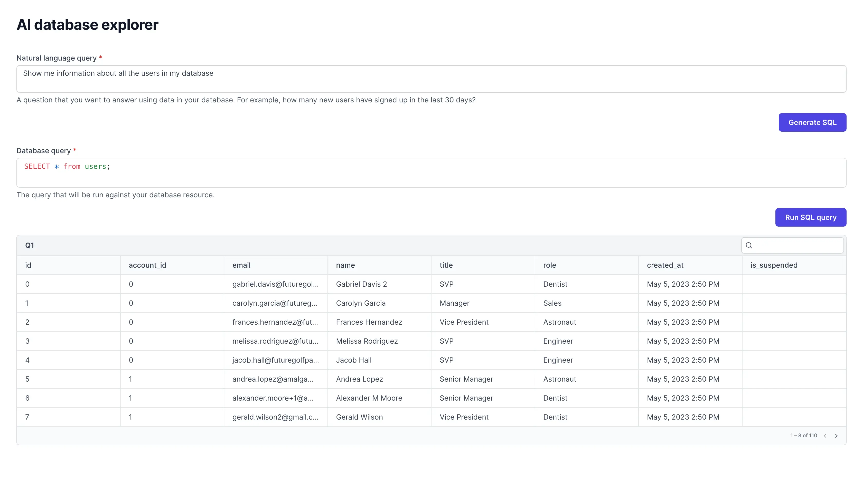The height and width of the screenshot is (504, 863).
Task: Select the Alexander M Moore name cell
Action: [x=379, y=398]
